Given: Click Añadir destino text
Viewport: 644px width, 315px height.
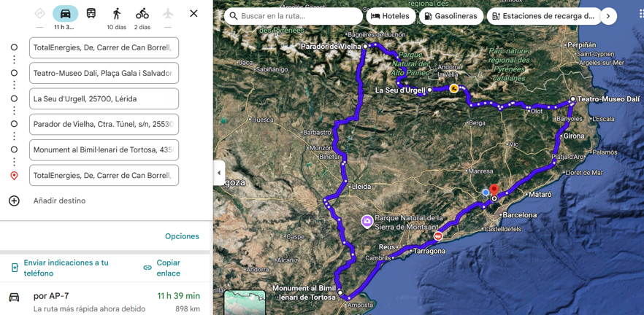Looking at the screenshot, I should tap(59, 201).
